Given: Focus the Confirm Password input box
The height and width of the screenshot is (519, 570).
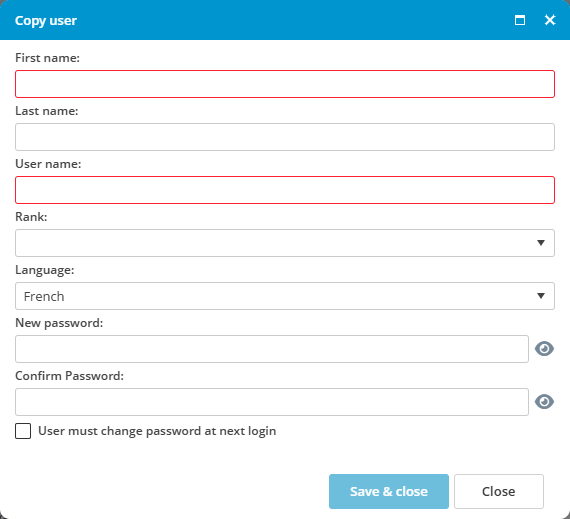Looking at the screenshot, I should (272, 402).
